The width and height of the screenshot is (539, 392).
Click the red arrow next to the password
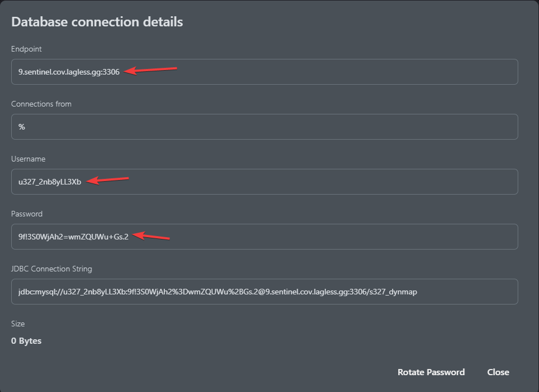click(151, 236)
